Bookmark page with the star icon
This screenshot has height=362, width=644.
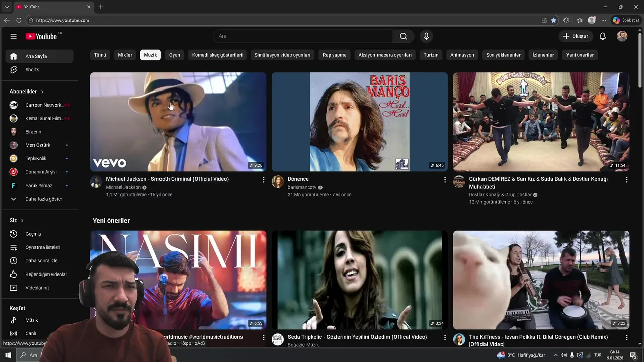pos(554,20)
